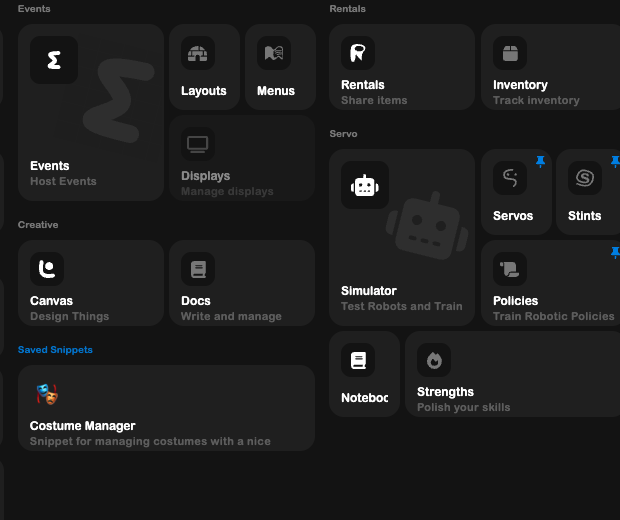The width and height of the screenshot is (620, 520).
Task: Open the Docs tile title
Action: click(196, 301)
